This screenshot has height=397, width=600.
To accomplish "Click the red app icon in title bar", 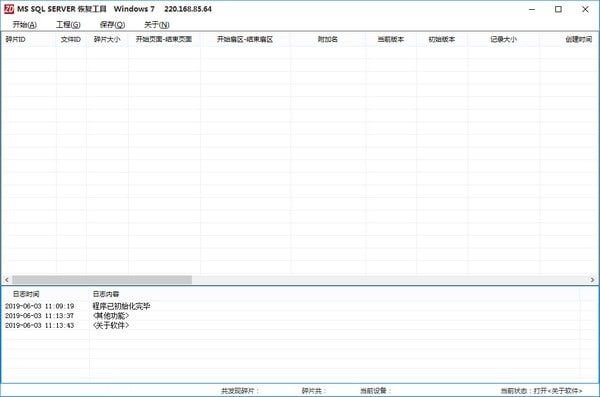I will [9, 9].
